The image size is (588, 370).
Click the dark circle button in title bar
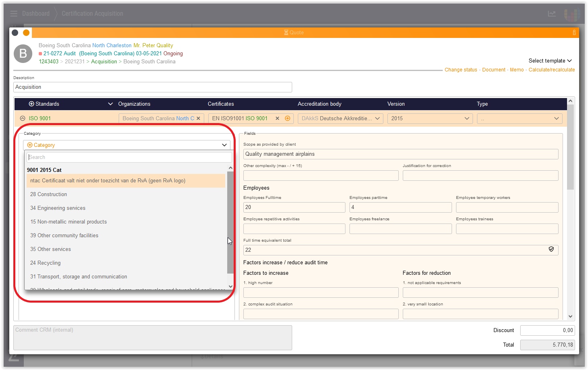tap(15, 33)
